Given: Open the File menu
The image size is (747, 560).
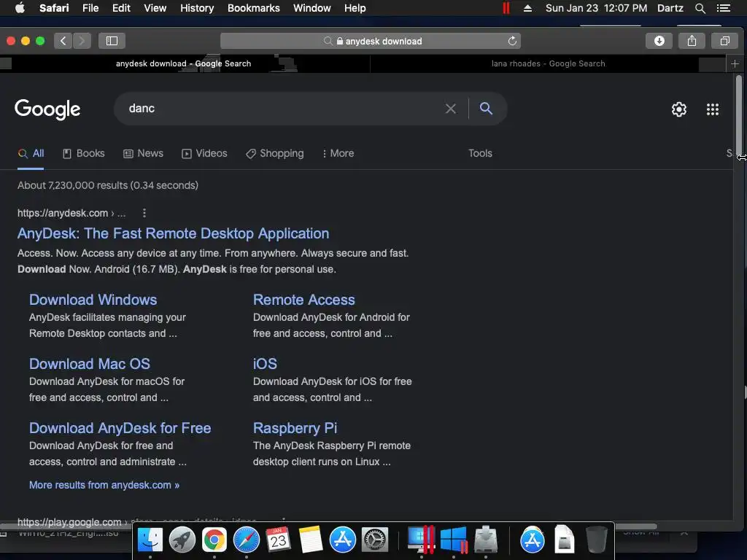Looking at the screenshot, I should point(90,8).
